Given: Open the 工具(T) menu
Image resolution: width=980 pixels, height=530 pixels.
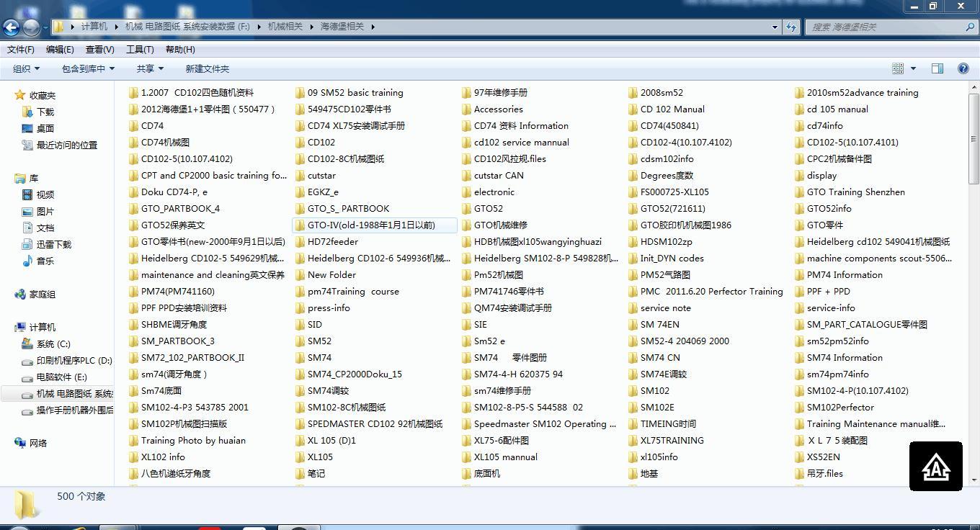Looking at the screenshot, I should [140, 49].
